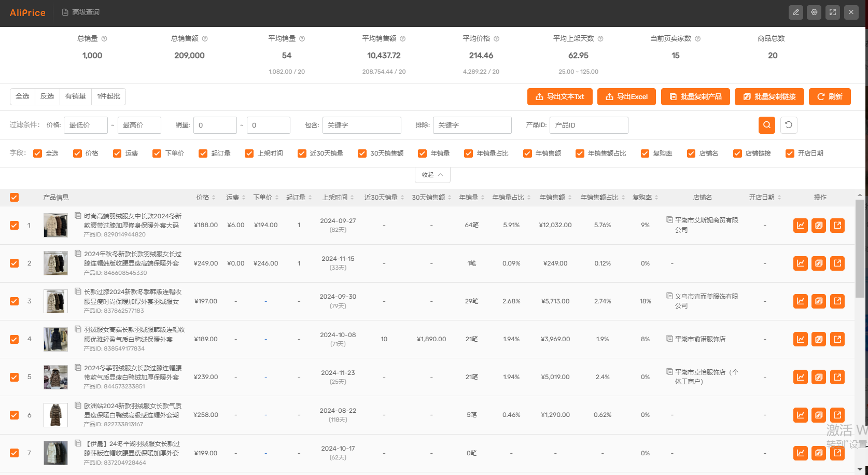
Task: Uncheck the 运费 field checkbox
Action: (x=117, y=153)
